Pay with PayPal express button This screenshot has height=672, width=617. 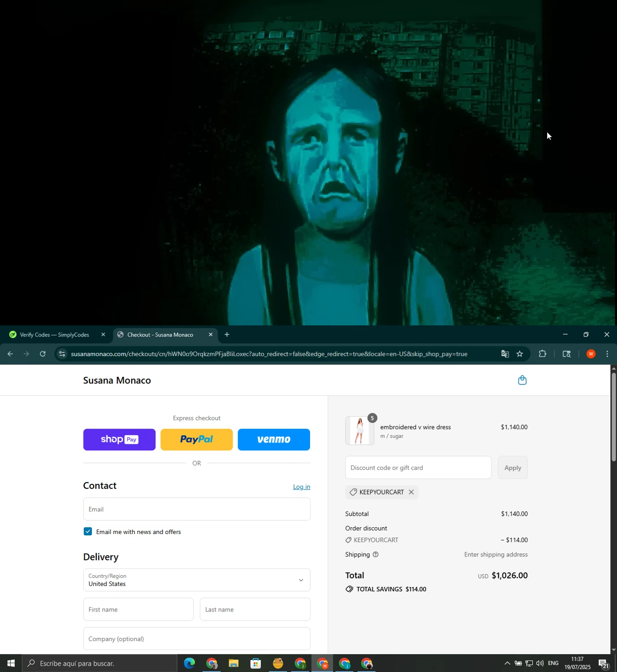pos(197,439)
